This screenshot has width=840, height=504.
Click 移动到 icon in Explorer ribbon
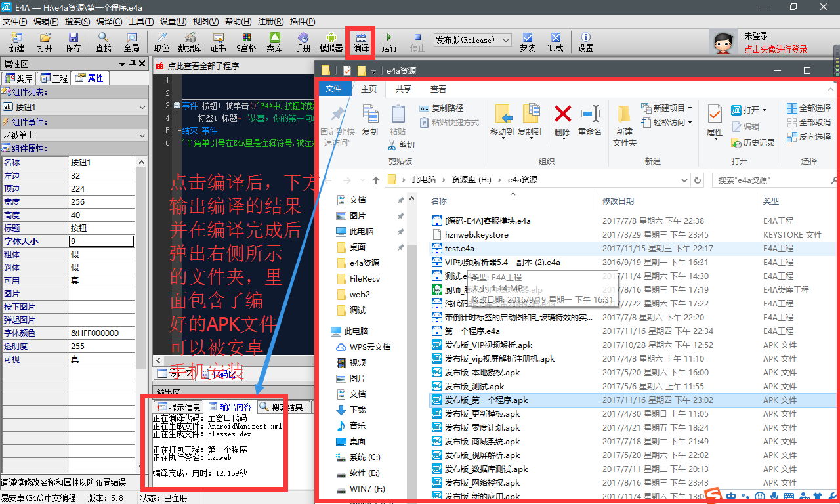[x=502, y=121]
